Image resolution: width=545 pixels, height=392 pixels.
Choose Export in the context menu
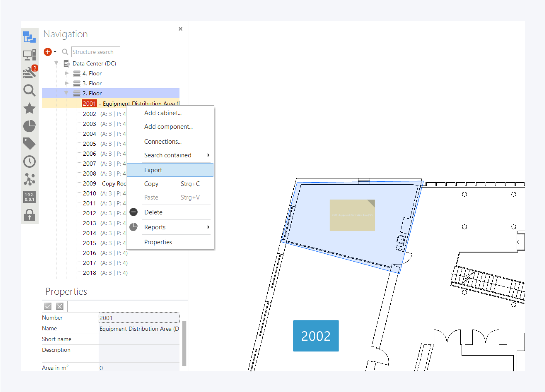point(153,170)
